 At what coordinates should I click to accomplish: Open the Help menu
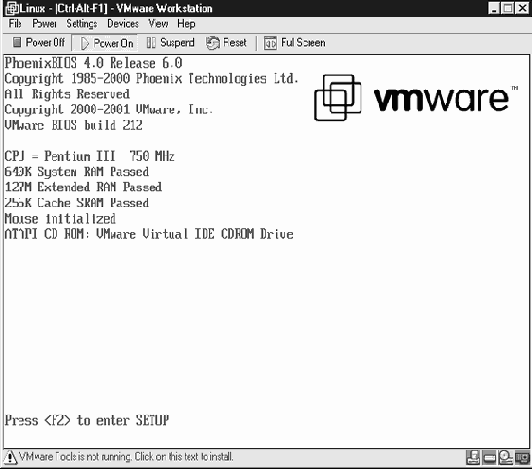(186, 24)
